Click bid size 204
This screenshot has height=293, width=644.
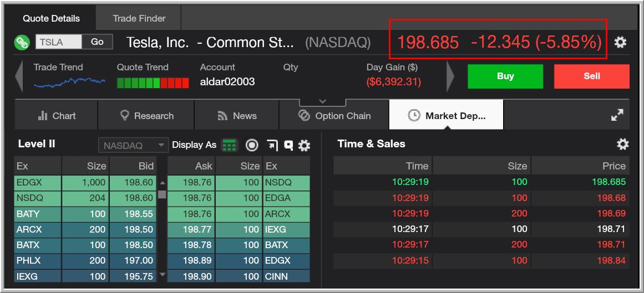85,198
